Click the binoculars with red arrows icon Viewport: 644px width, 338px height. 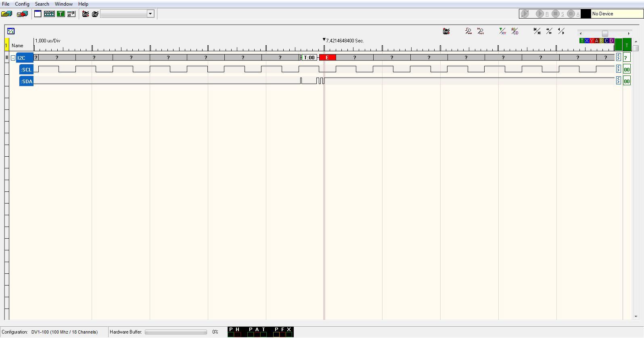[x=86, y=14]
